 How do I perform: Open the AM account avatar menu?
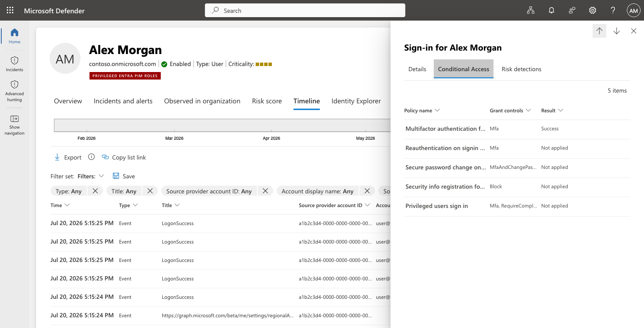click(x=634, y=10)
